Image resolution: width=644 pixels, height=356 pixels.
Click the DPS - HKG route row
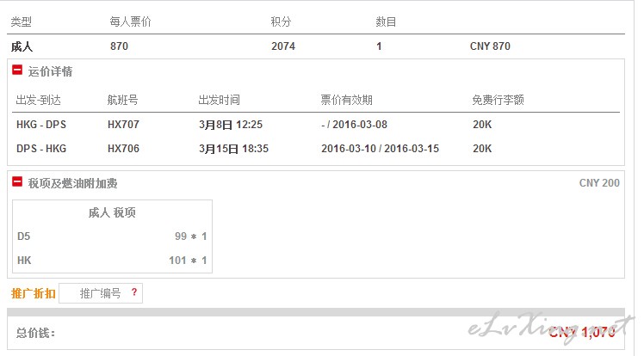[315, 149]
